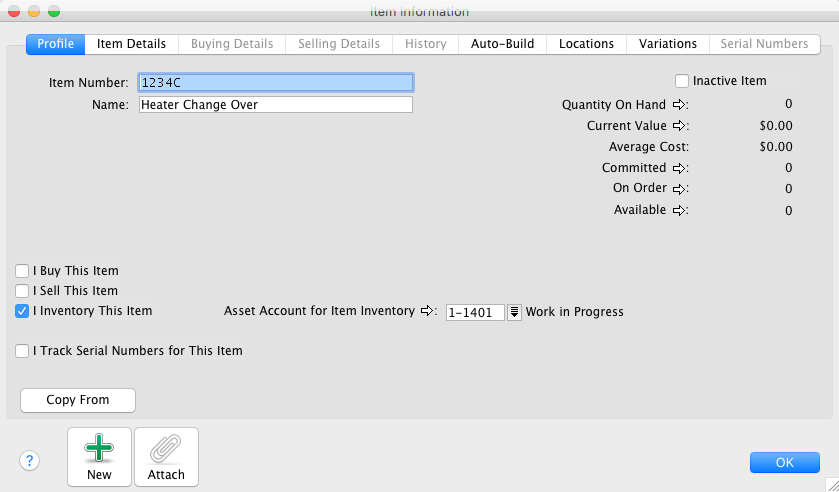This screenshot has width=839, height=492.
Task: Open the asset account list dropdown
Action: pos(515,312)
